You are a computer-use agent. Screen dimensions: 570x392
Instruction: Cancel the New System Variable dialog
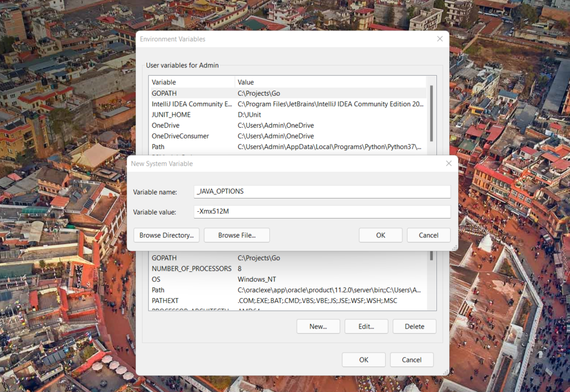428,235
